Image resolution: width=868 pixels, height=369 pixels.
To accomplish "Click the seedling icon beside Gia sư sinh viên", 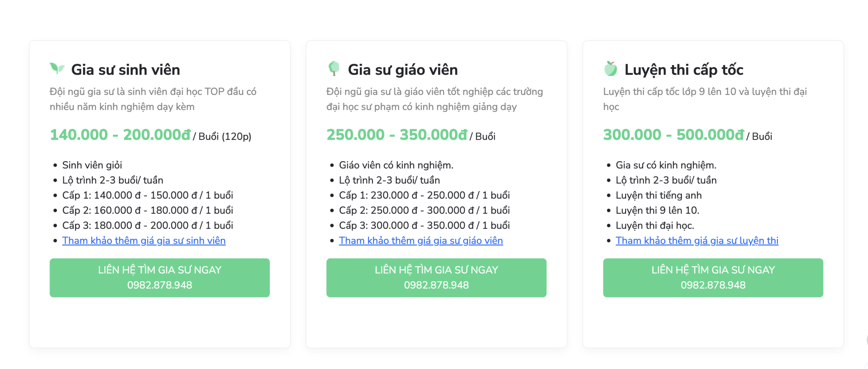I will pos(57,68).
